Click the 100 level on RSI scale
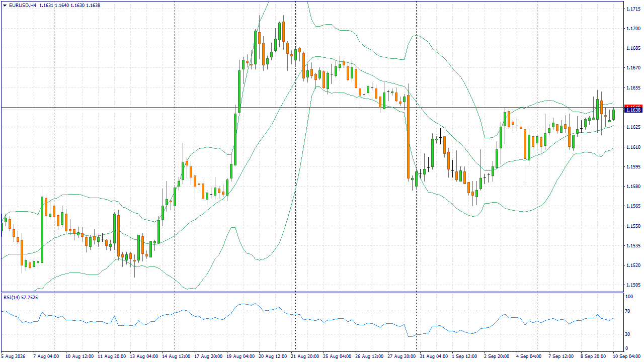644x362 pixels. 628,297
